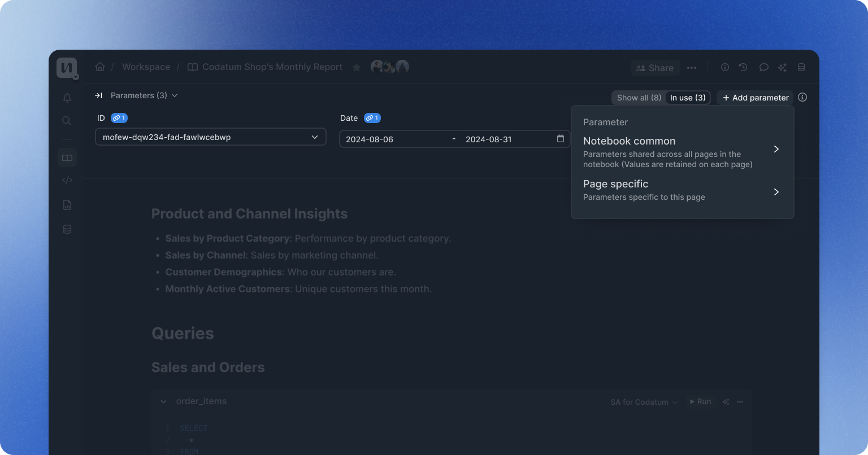This screenshot has width=868, height=455.
Task: Open the report file icon in sidebar
Action: click(x=67, y=205)
